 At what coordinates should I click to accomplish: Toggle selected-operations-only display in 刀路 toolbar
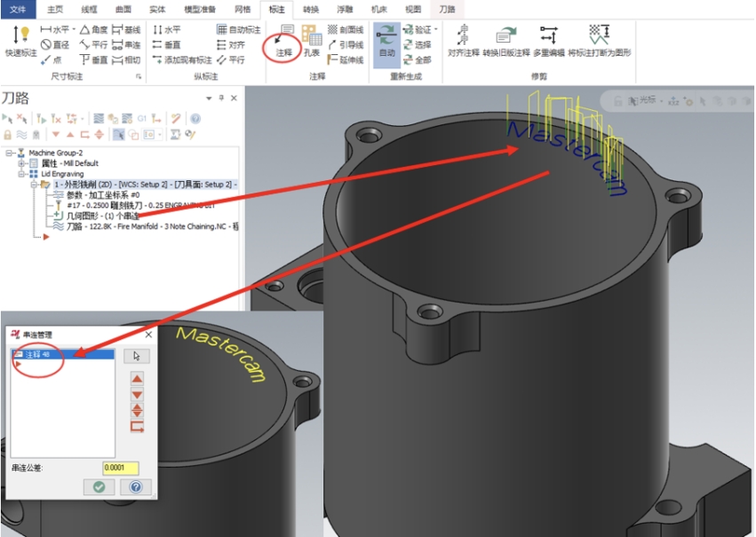point(119,134)
